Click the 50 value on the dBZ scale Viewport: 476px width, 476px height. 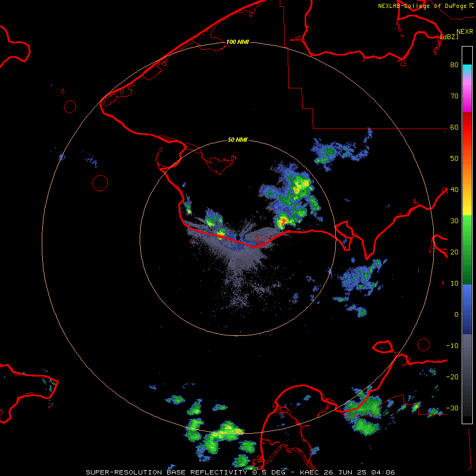[454, 159]
